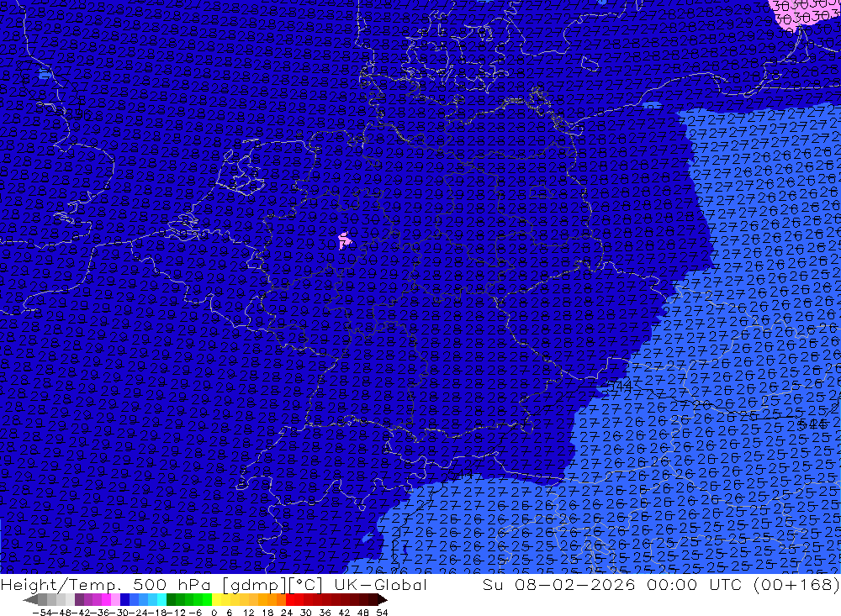This screenshot has width=841, height=616.
Task: Click the yellow legend swatch above 0
Action: pos(217,599)
